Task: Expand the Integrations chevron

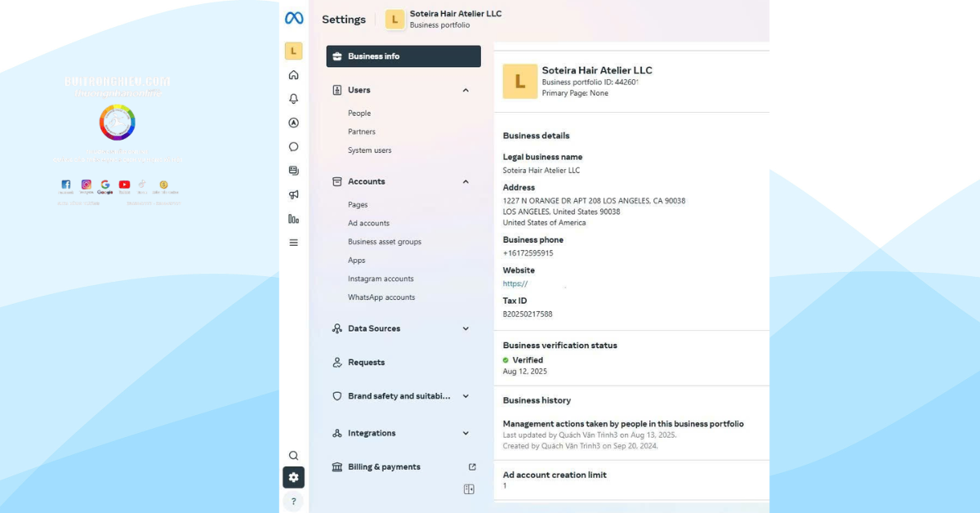Action: click(x=465, y=433)
